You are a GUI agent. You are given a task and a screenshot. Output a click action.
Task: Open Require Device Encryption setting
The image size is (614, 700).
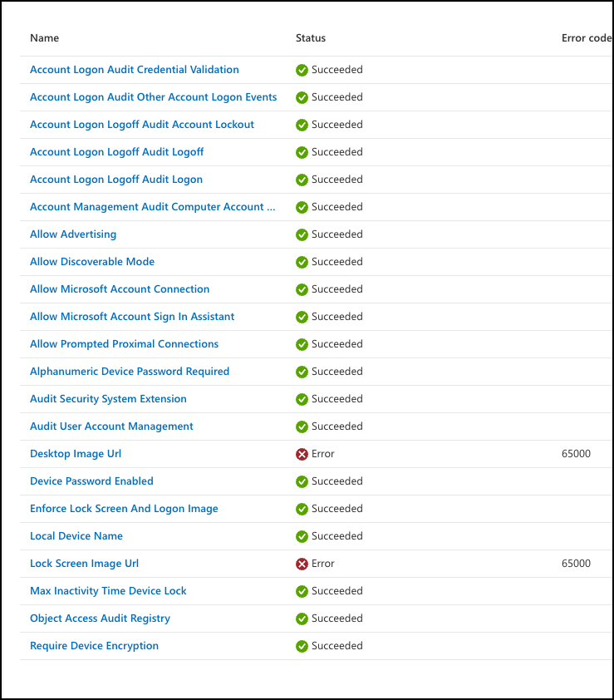tap(94, 646)
